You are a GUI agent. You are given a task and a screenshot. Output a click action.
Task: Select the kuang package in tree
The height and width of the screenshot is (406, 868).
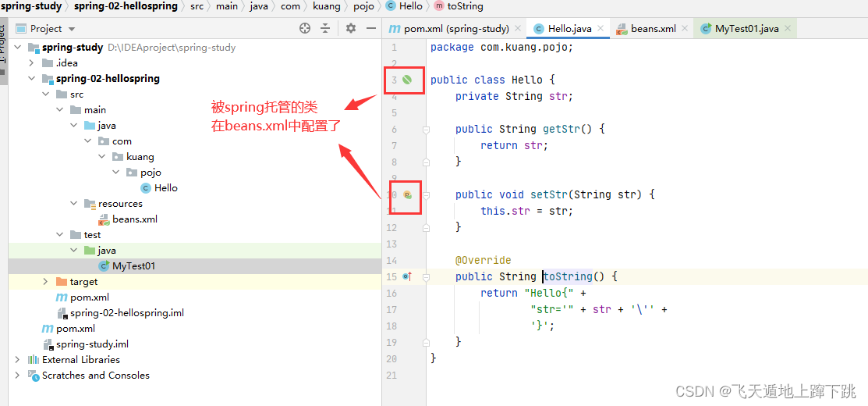(133, 157)
